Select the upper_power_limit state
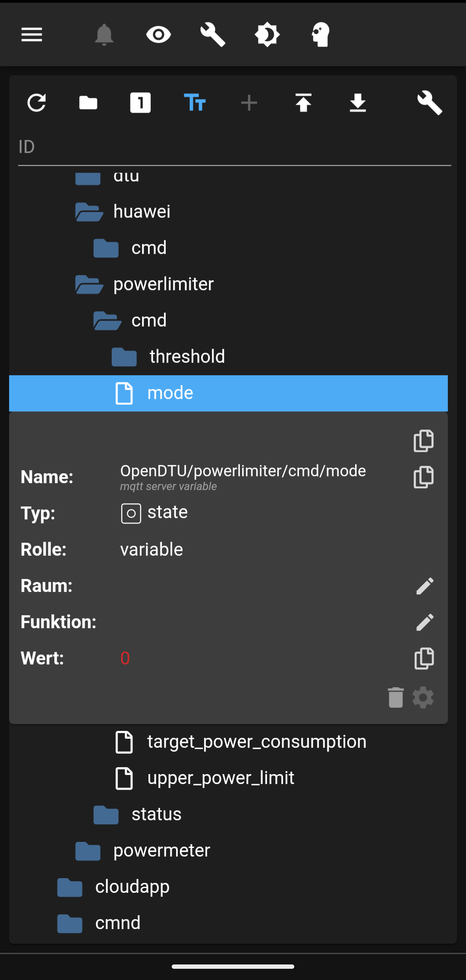This screenshot has width=466, height=980. (x=220, y=778)
